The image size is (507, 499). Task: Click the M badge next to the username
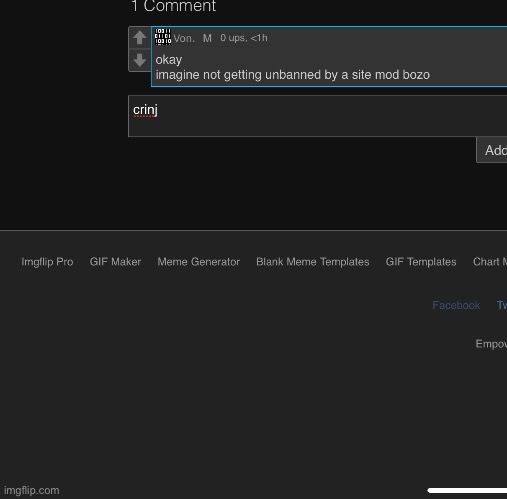coord(207,38)
